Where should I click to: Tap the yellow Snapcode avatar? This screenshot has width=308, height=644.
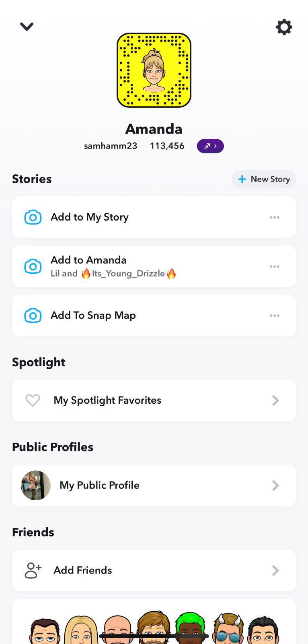[154, 70]
